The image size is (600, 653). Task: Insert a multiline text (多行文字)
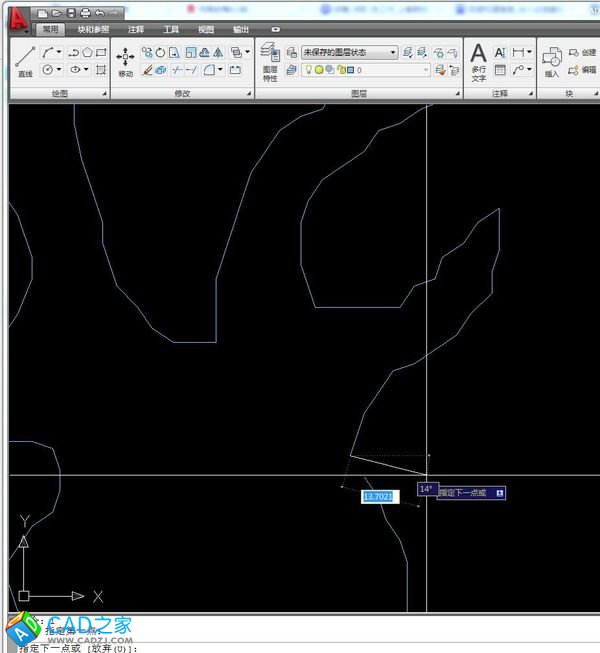478,62
